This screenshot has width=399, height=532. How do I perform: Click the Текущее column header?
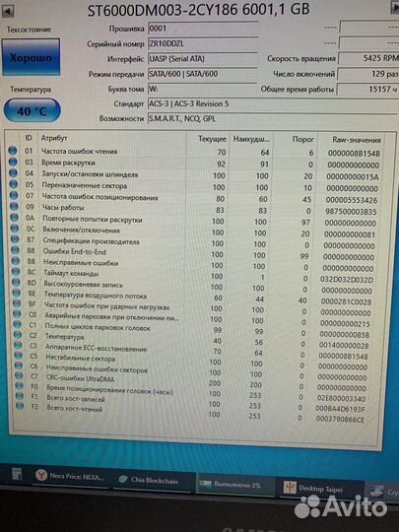(x=212, y=139)
